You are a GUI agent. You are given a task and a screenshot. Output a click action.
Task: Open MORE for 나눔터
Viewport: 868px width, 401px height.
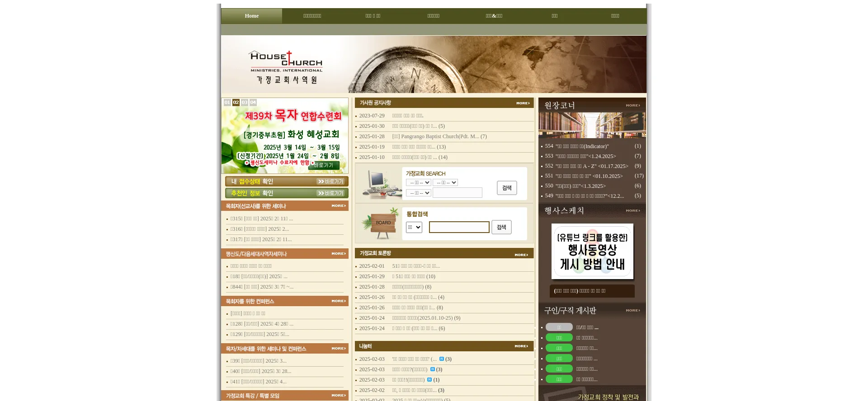tap(521, 346)
